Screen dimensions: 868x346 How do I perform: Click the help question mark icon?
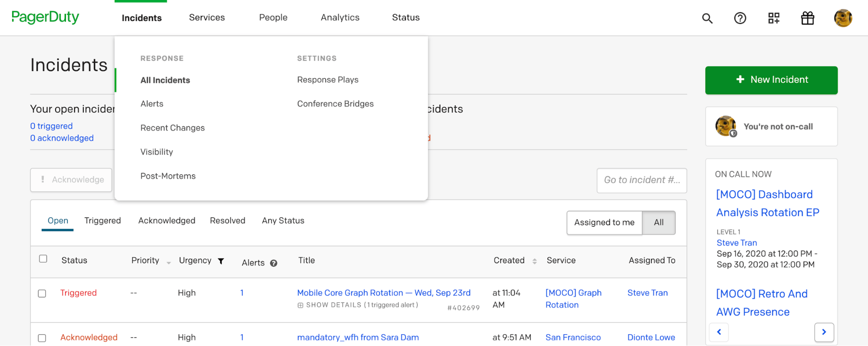[x=740, y=18]
